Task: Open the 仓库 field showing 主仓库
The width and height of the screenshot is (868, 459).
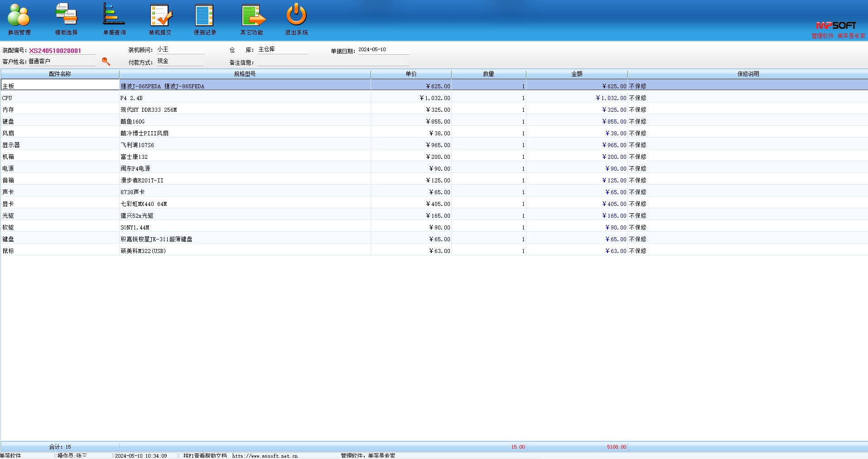Action: (x=282, y=50)
